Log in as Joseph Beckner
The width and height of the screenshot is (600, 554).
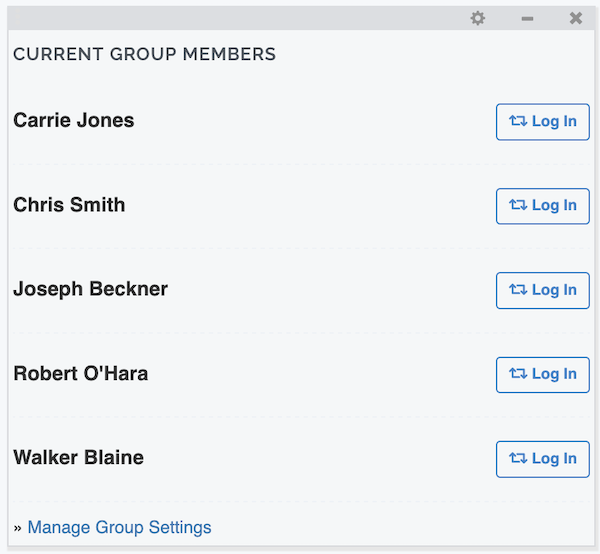coord(543,290)
